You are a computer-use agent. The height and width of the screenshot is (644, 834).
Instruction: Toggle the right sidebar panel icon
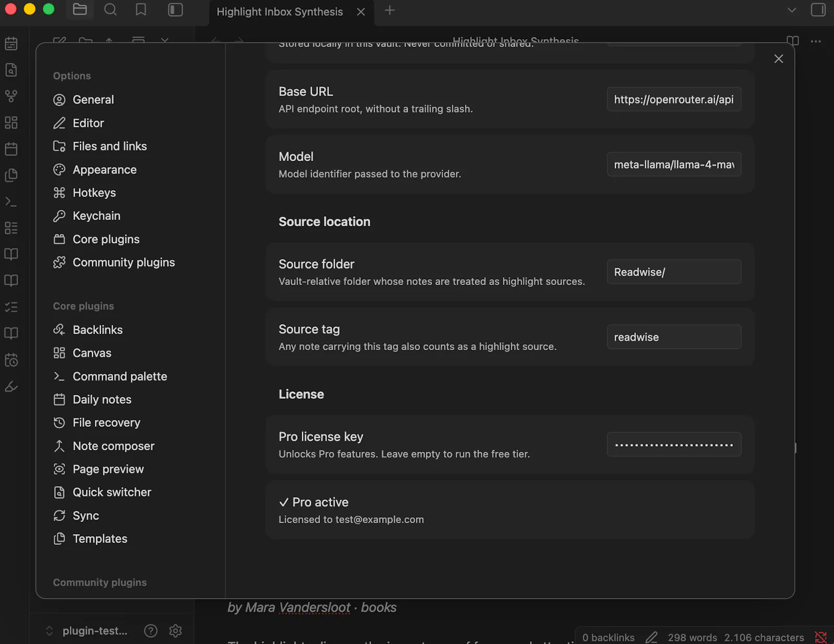pos(818,9)
